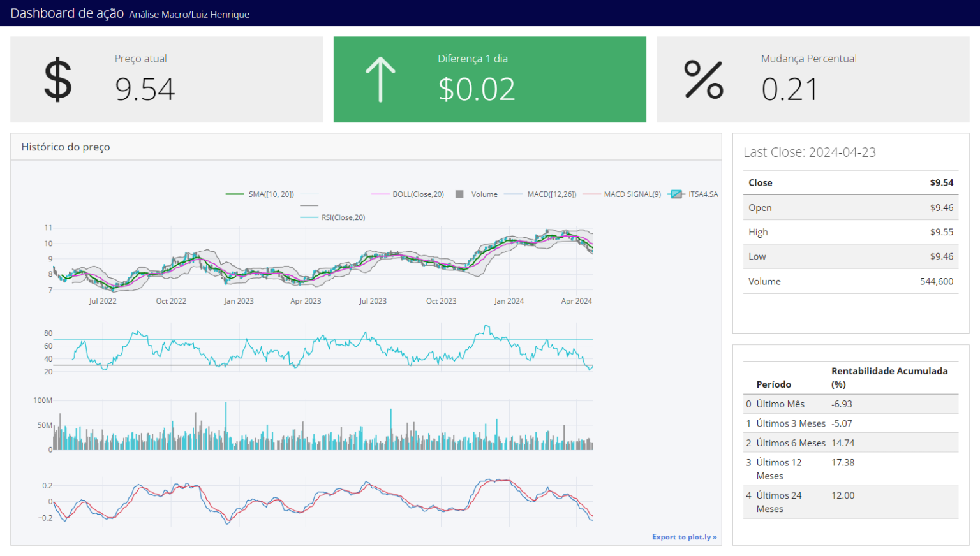Viewport: 980px width, 556px height.
Task: Click the Dashboard de ação title
Action: coord(67,13)
